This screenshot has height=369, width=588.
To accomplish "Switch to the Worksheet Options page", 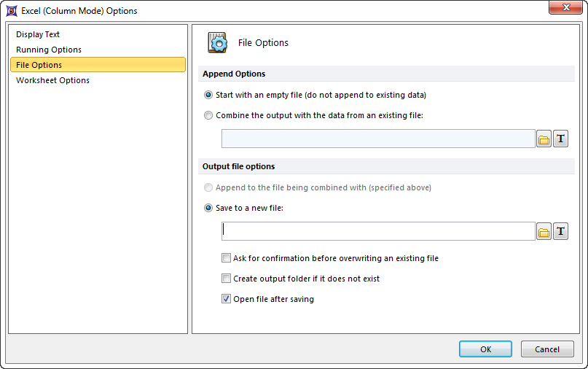I will (x=52, y=80).
